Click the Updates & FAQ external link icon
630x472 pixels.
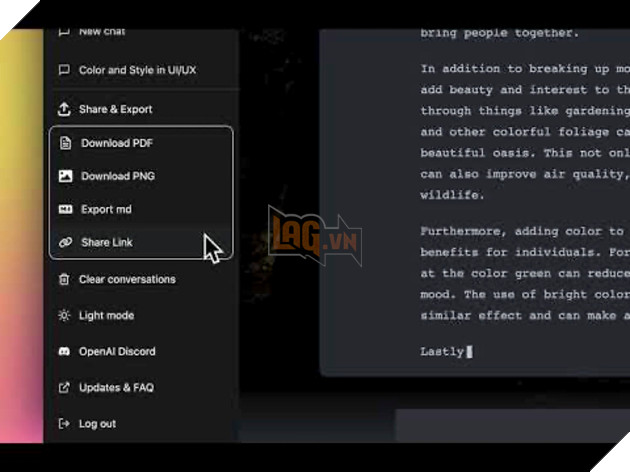[64, 387]
